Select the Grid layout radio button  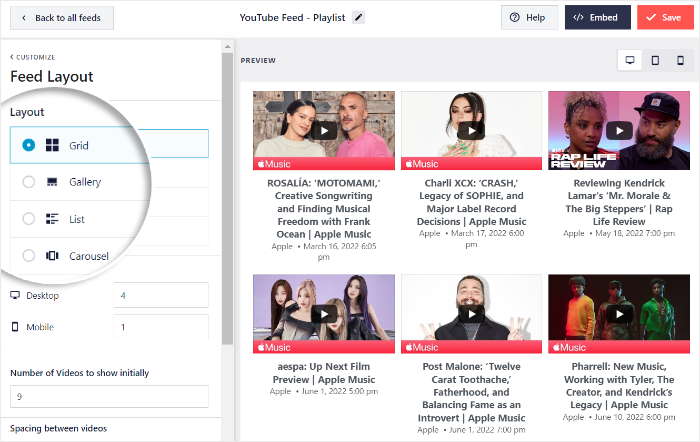click(x=29, y=145)
